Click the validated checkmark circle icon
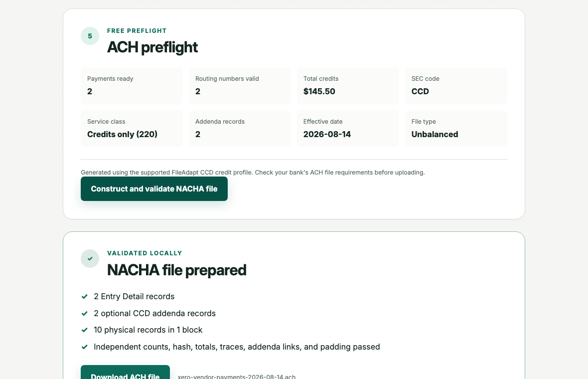588x379 pixels. (x=90, y=258)
